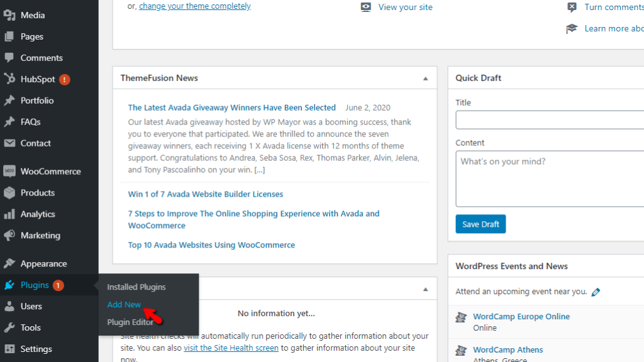Click the ThemeFusion News heading
This screenshot has height=362, width=644.
click(x=159, y=78)
